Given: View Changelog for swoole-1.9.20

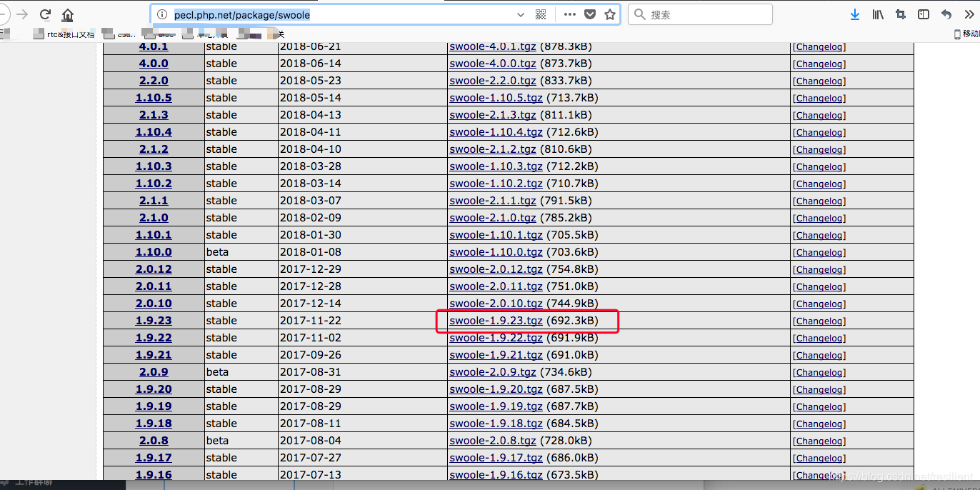Looking at the screenshot, I should pyautogui.click(x=819, y=389).
